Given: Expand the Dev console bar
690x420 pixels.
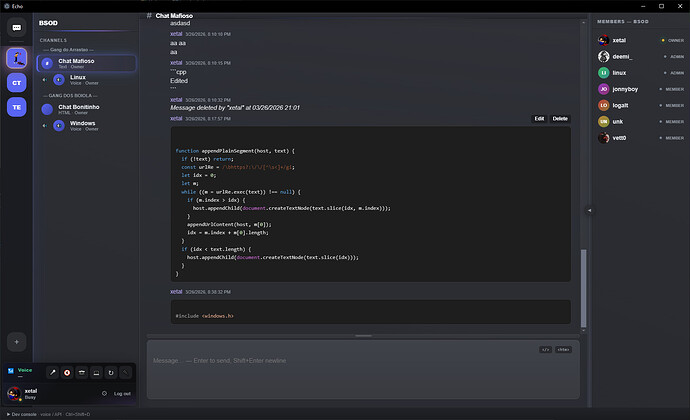Looking at the screenshot, I should coord(48,414).
